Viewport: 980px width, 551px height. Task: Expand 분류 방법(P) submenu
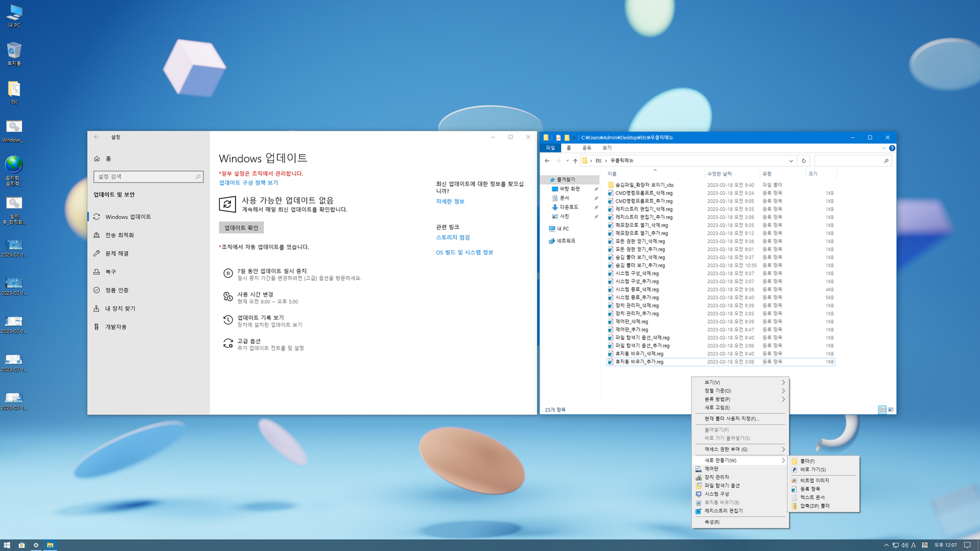740,399
